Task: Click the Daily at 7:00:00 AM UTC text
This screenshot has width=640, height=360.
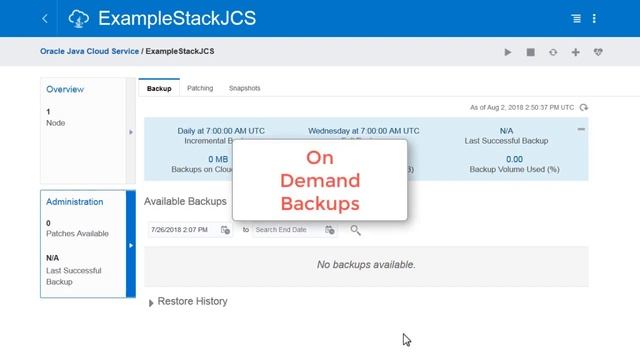Action: click(x=221, y=131)
